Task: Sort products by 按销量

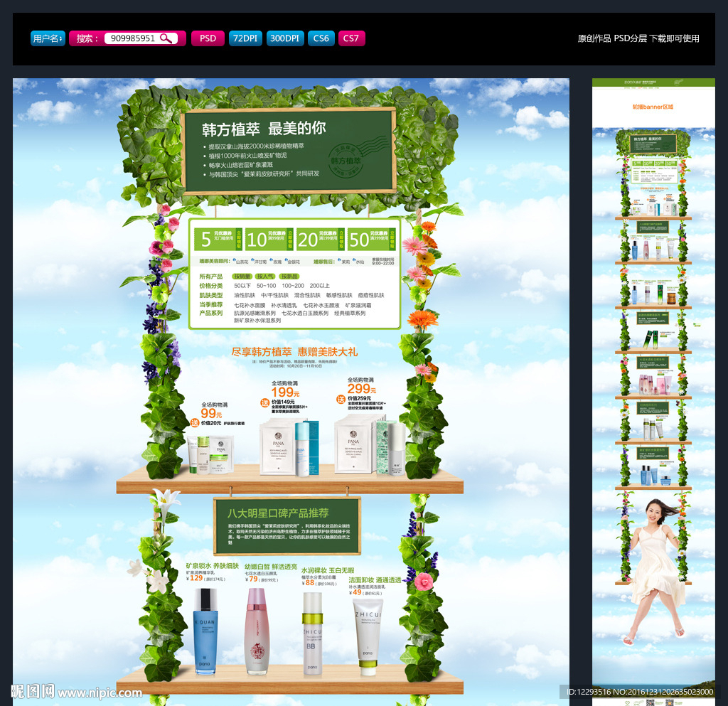Action: (242, 276)
